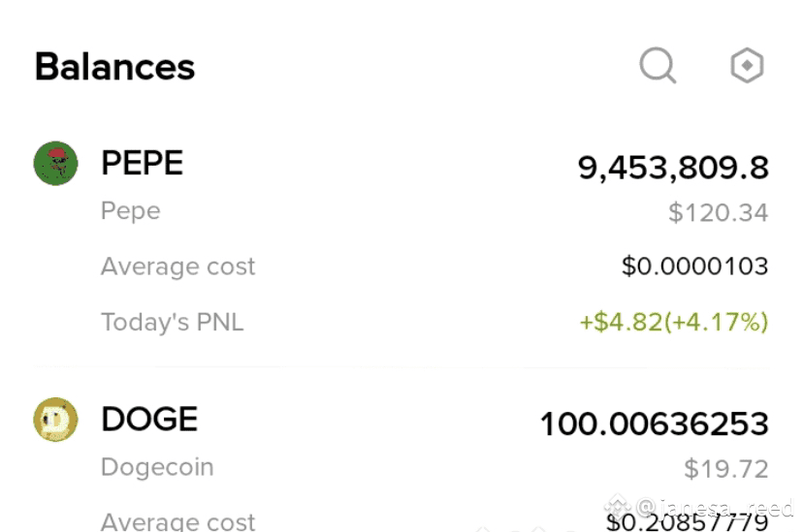The width and height of the screenshot is (803, 532).
Task: Select the PEPE balance 9,453,809.8
Action: (673, 168)
